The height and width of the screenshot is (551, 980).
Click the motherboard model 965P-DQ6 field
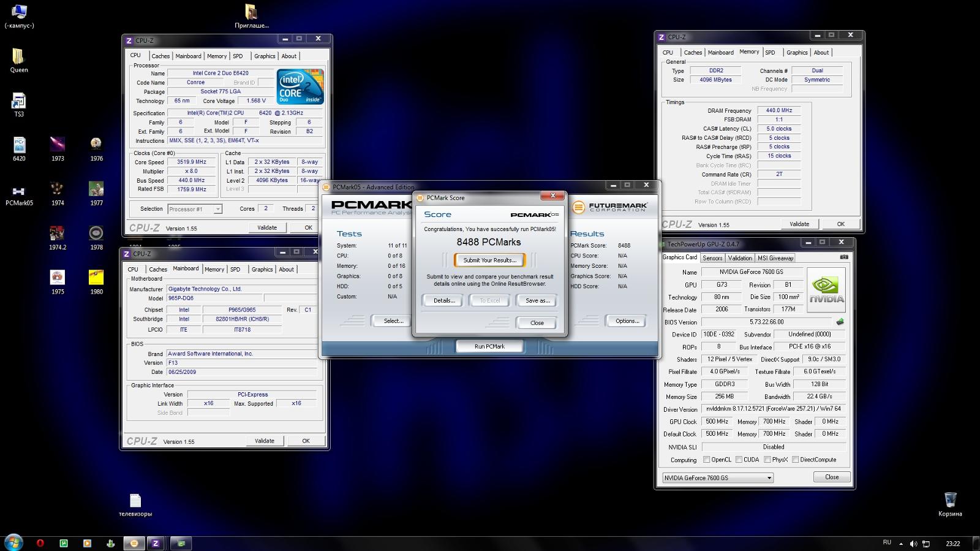pos(214,298)
